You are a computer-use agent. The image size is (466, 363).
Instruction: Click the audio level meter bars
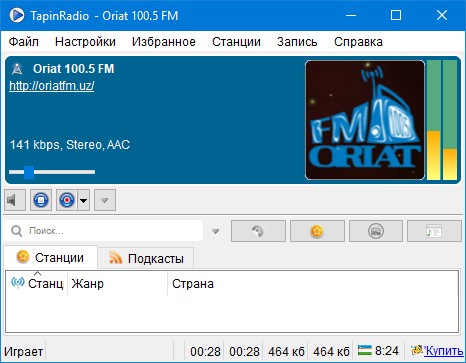(442, 120)
